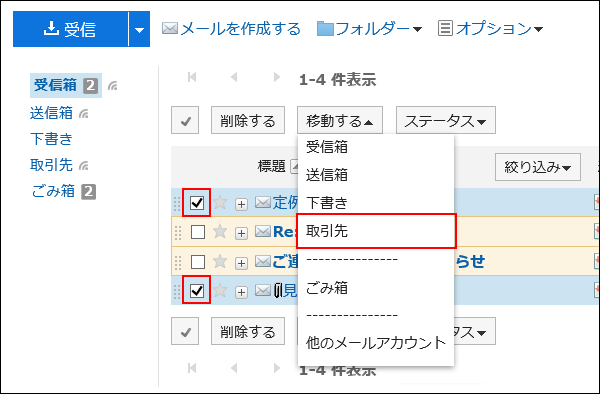The height and width of the screenshot is (394, 600).
Task: Click envelope icon of first mail 定例
Action: [263, 202]
